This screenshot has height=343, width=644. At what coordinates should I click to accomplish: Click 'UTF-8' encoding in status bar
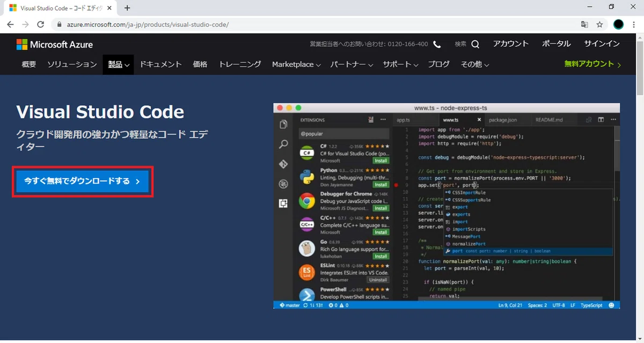point(559,305)
